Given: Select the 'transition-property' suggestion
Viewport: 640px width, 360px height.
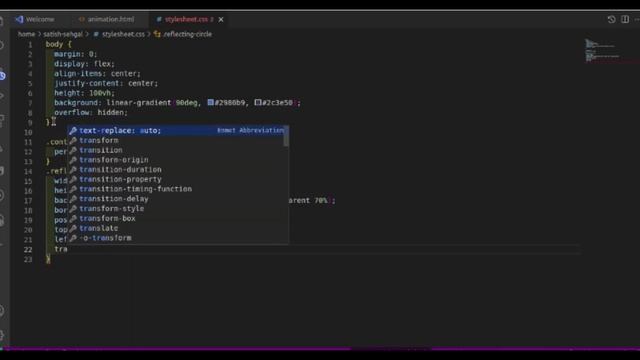Looking at the screenshot, I should coord(176,180).
